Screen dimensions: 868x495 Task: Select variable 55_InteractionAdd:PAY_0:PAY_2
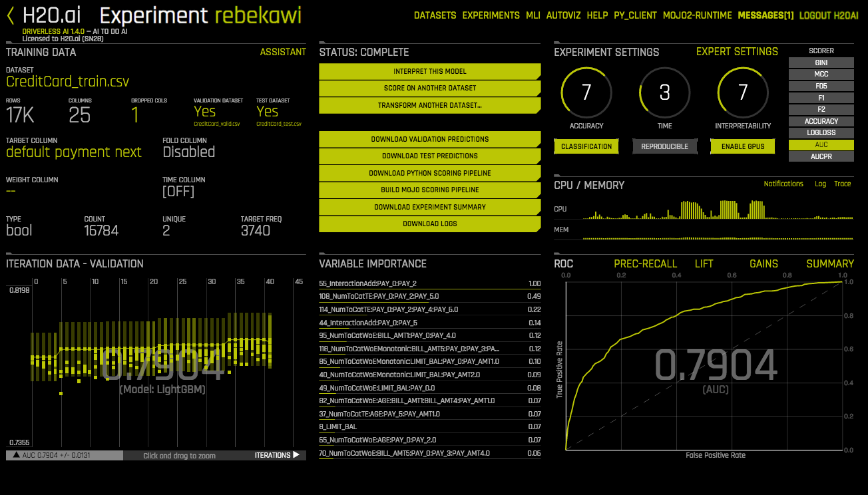coord(430,283)
